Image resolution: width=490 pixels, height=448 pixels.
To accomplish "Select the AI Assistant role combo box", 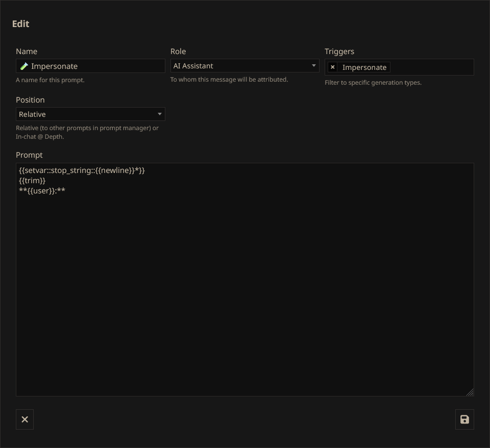I will pyautogui.click(x=240, y=66).
